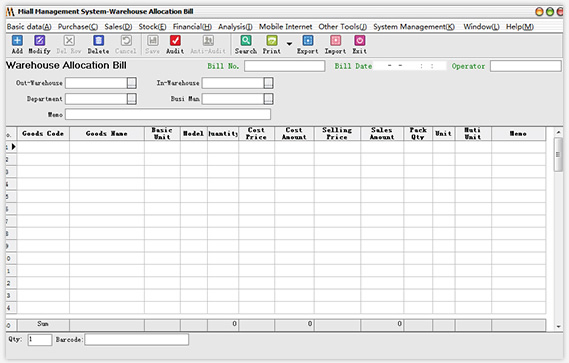The height and width of the screenshot is (363, 569).
Task: Click the Goods Code column header
Action: (x=43, y=134)
